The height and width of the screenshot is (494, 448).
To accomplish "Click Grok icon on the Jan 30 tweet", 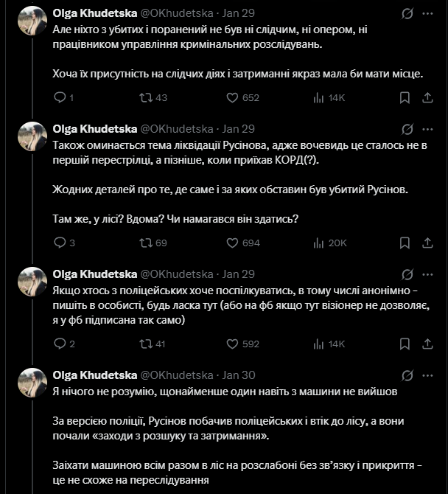I will (x=406, y=375).
